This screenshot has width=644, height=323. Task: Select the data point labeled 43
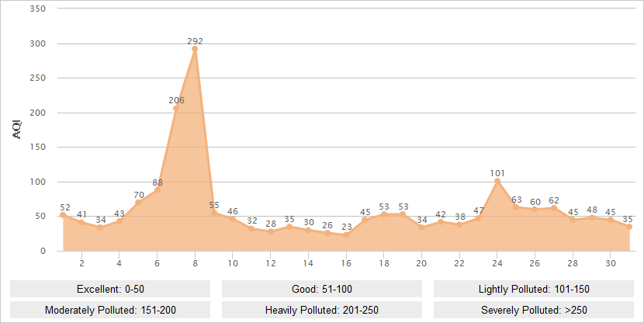[119, 221]
